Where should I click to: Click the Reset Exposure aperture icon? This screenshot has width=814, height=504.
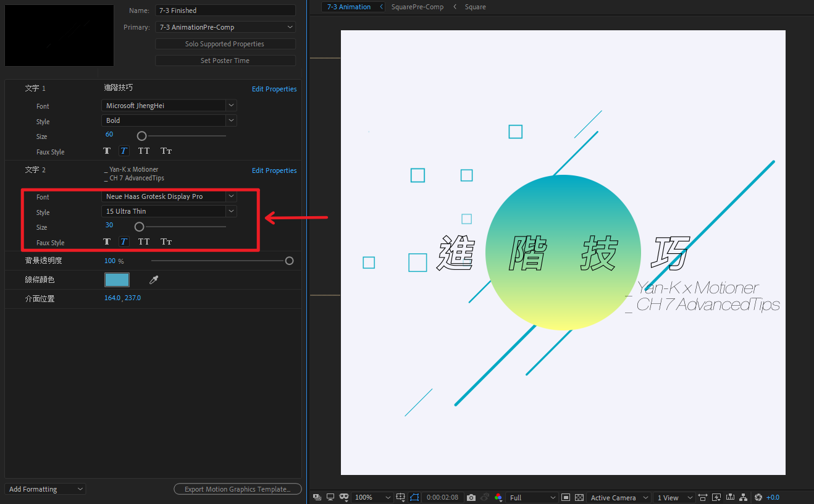pos(758,497)
